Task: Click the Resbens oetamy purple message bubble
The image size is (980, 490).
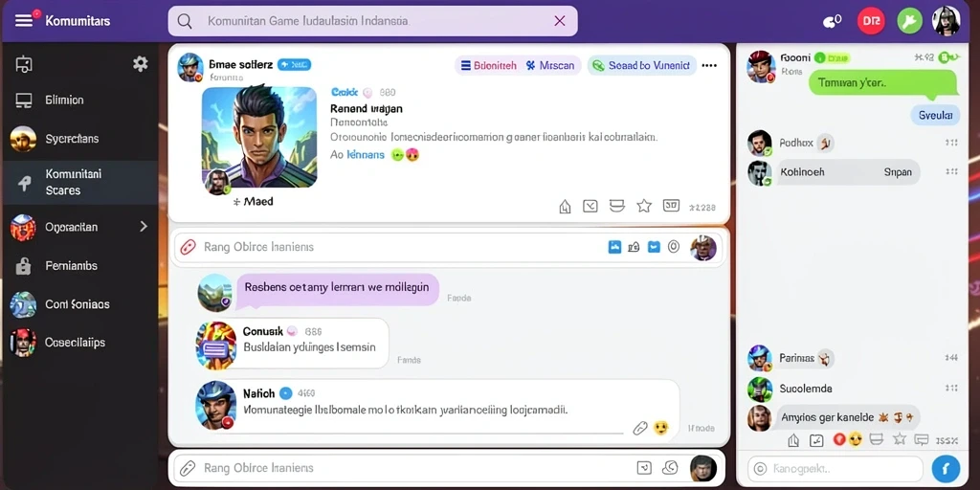Action: [337, 288]
